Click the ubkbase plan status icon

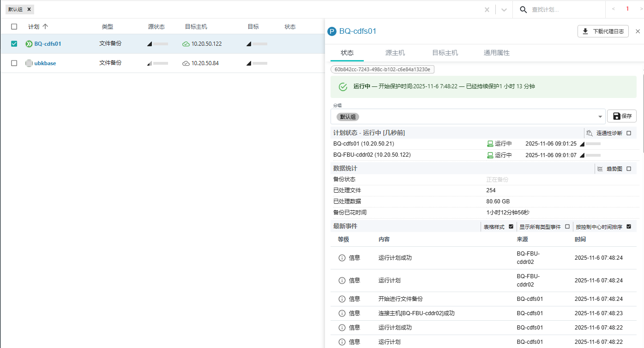pyautogui.click(x=29, y=63)
